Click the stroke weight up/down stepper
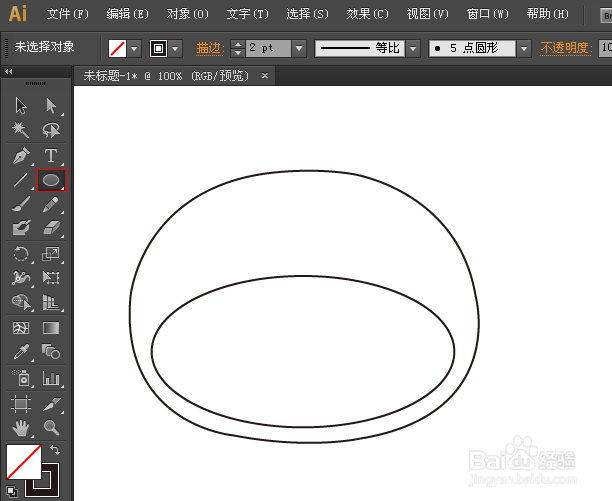 [x=238, y=48]
